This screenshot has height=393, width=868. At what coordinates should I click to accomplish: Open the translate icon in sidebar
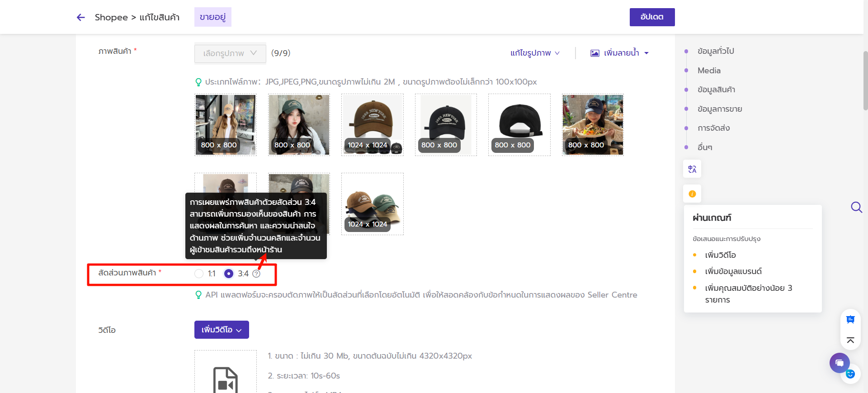point(692,169)
